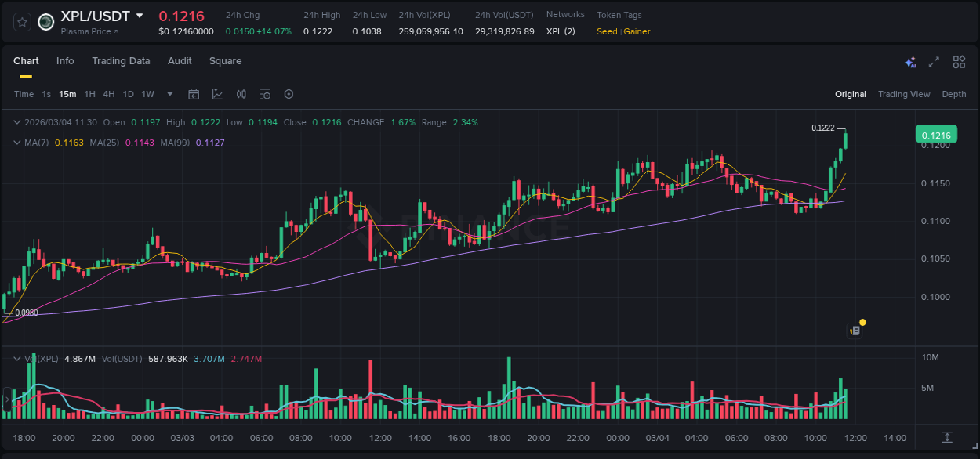Screen dimensions: 980x459
Task: Open the indicator list settings icon
Action: coord(265,94)
